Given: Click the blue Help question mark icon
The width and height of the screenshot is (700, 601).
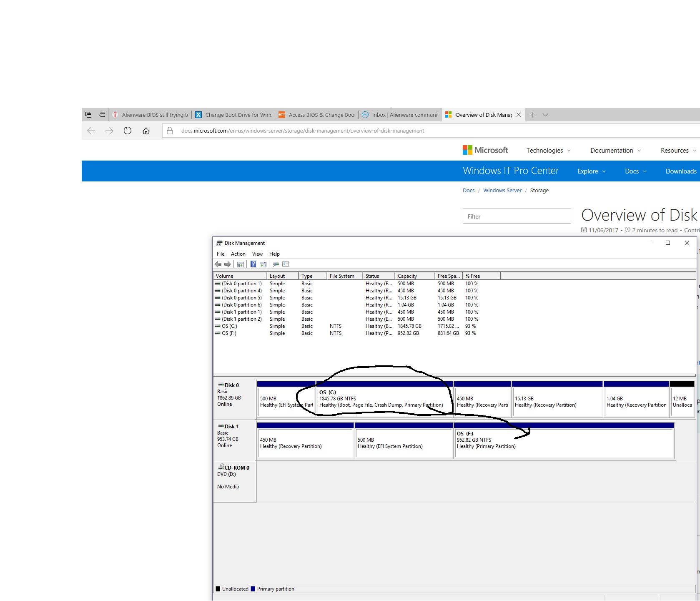Looking at the screenshot, I should pyautogui.click(x=253, y=264).
